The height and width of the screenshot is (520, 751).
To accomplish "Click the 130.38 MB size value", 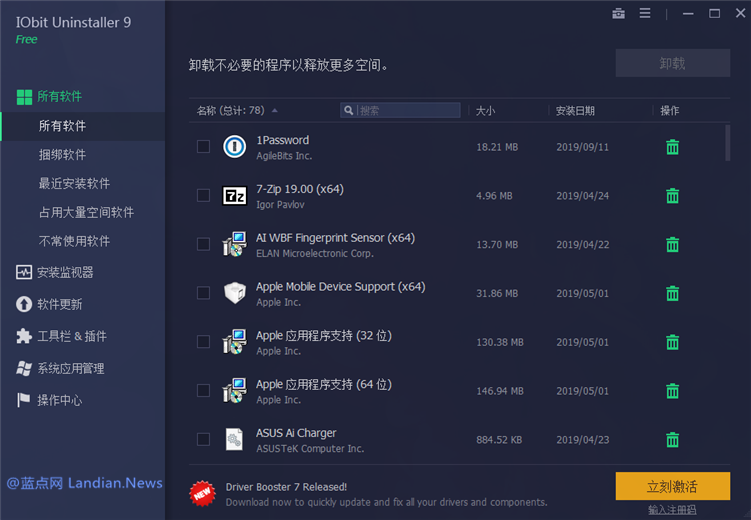I will click(x=500, y=342).
